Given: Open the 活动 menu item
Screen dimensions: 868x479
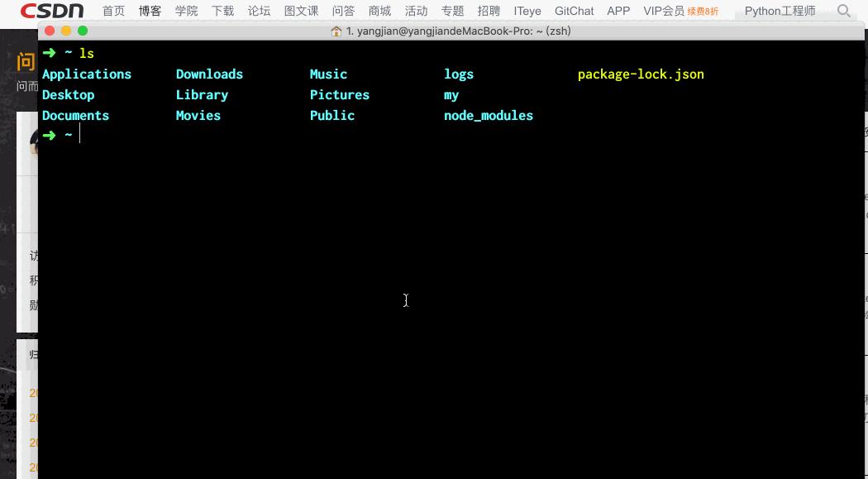Looking at the screenshot, I should click(416, 11).
